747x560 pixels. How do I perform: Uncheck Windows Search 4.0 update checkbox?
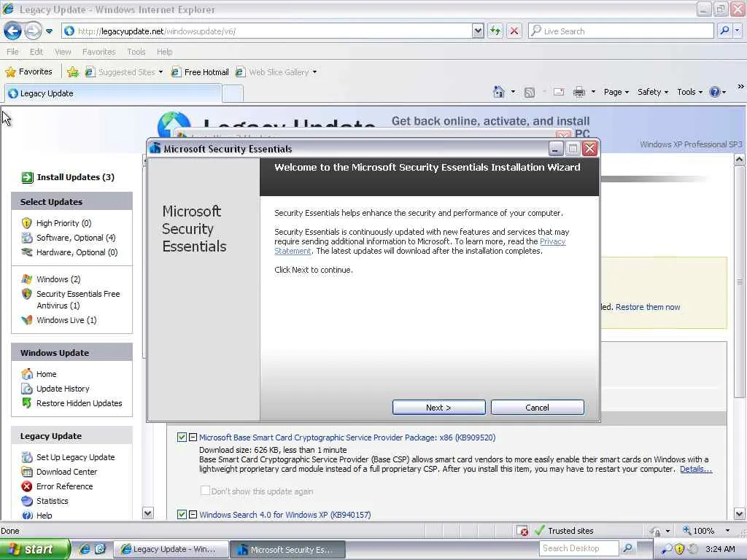(182, 514)
